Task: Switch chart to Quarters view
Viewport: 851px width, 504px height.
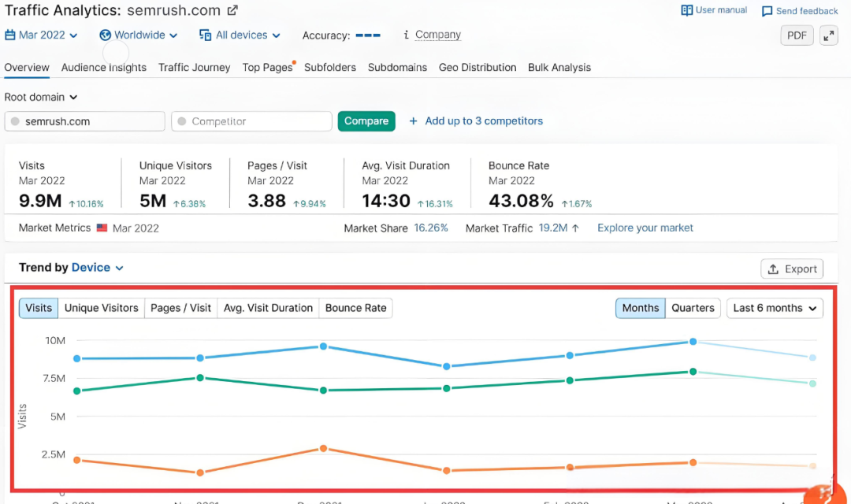Action: point(693,308)
